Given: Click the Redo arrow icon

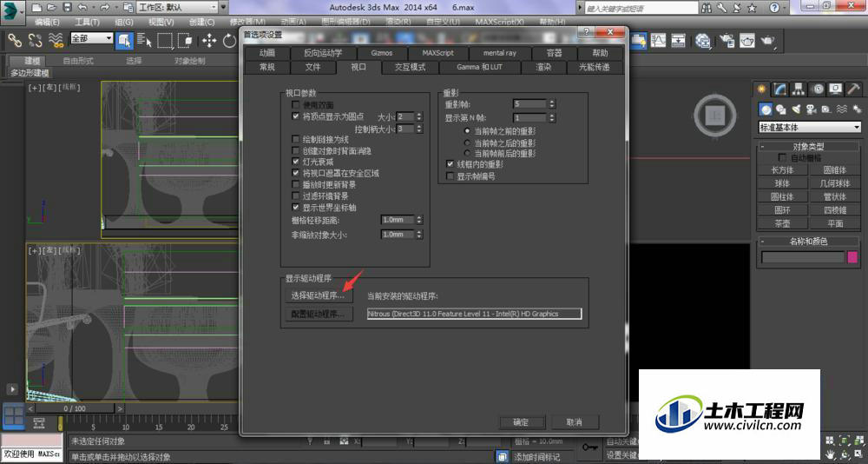Looking at the screenshot, I should pyautogui.click(x=105, y=8).
